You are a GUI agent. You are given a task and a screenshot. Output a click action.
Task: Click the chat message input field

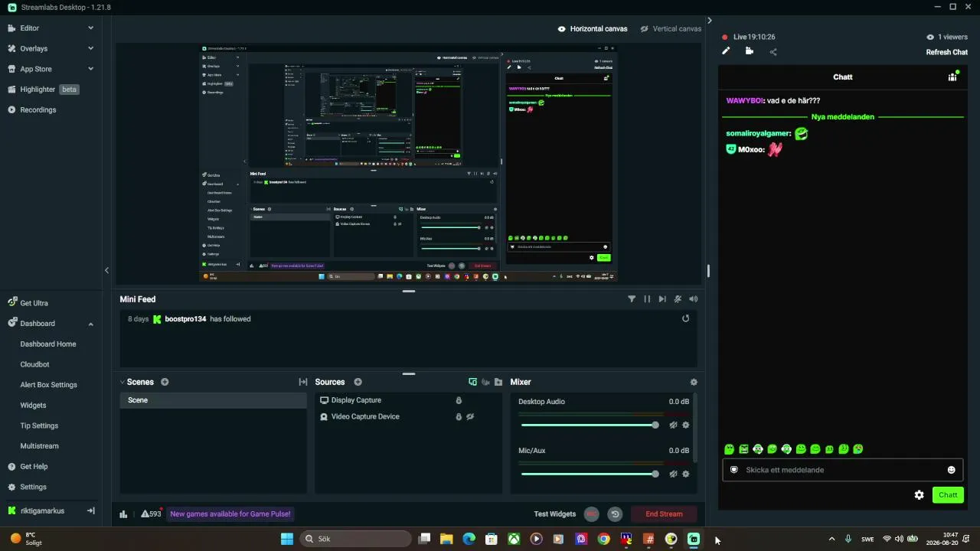842,470
